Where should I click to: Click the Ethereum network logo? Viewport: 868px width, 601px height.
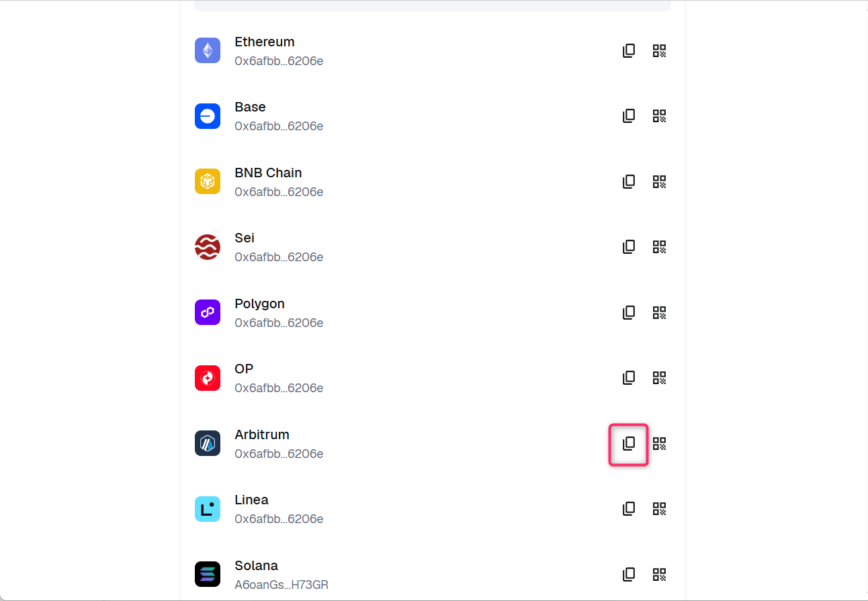click(x=208, y=50)
